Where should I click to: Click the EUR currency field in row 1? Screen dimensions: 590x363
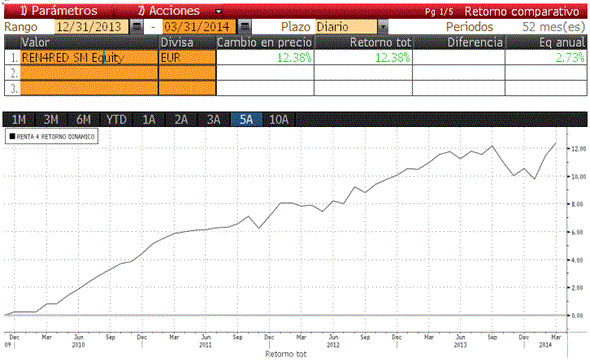coord(187,58)
